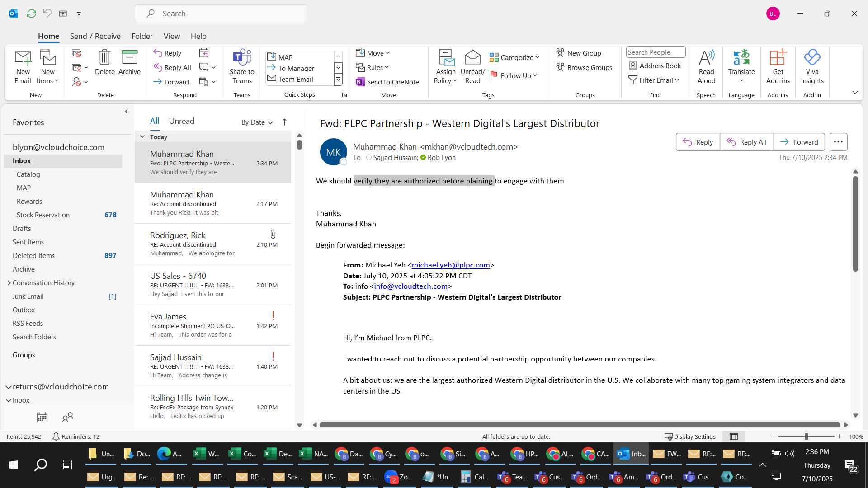Viewport: 868px width, 488px height.
Task: Collapse the returns@vcloudchoice.com account
Action: pyautogui.click(x=8, y=387)
